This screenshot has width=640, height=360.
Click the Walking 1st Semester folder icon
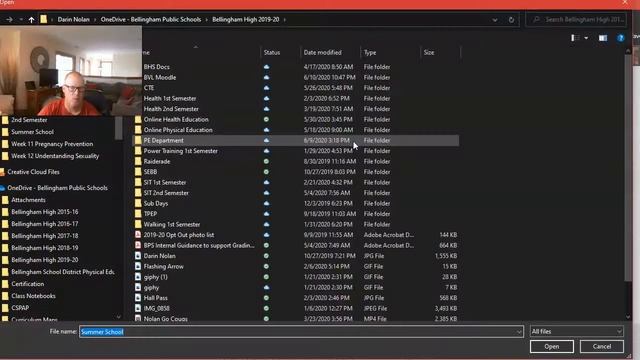pyautogui.click(x=138, y=224)
